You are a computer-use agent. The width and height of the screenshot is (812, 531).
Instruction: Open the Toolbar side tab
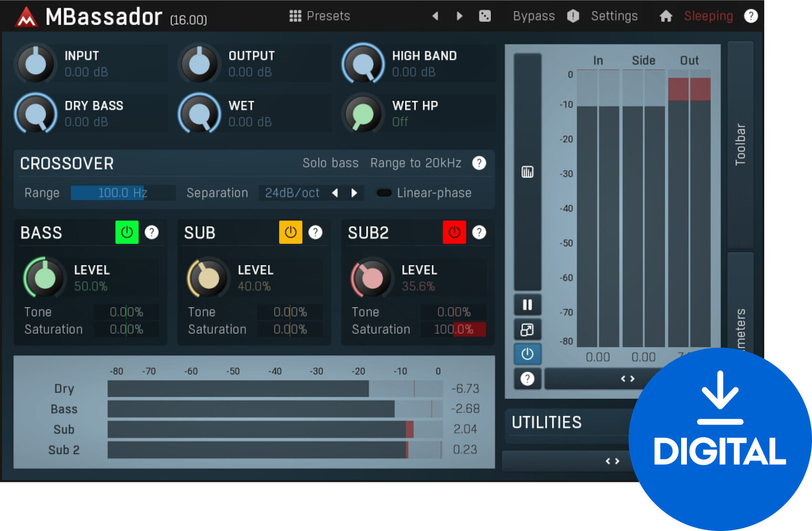click(x=740, y=144)
